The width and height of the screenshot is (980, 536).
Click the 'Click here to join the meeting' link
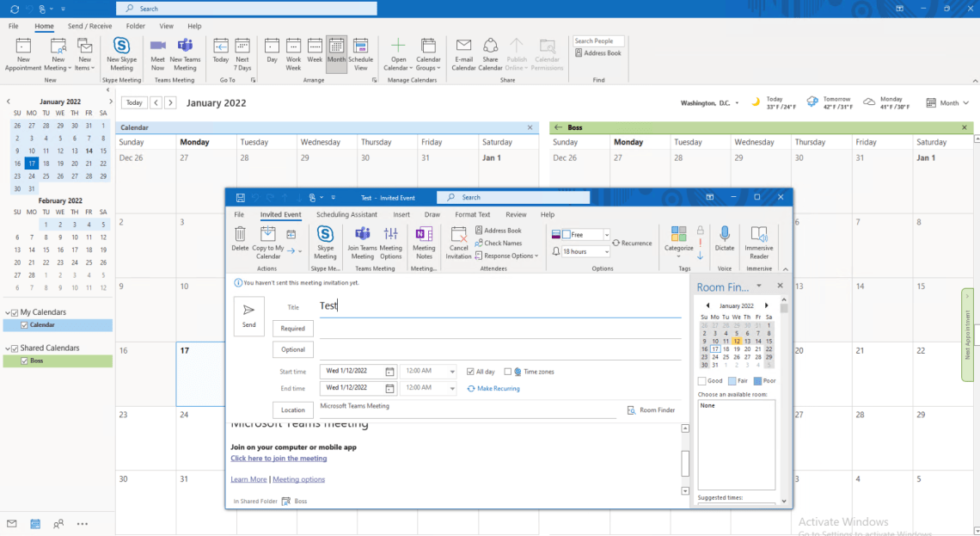[279, 459]
